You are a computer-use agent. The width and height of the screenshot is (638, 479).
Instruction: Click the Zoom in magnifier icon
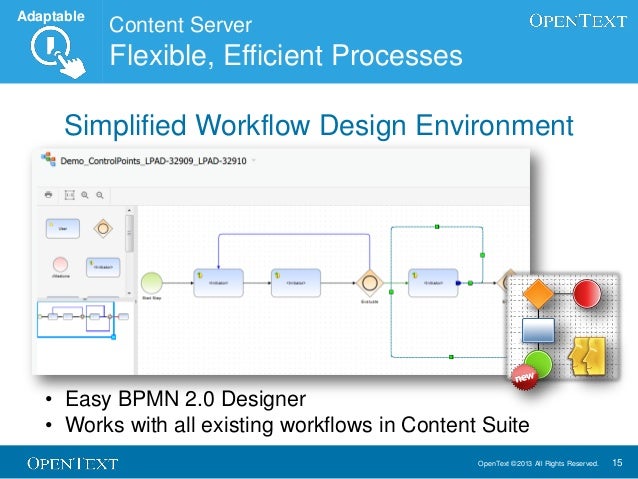[85, 195]
